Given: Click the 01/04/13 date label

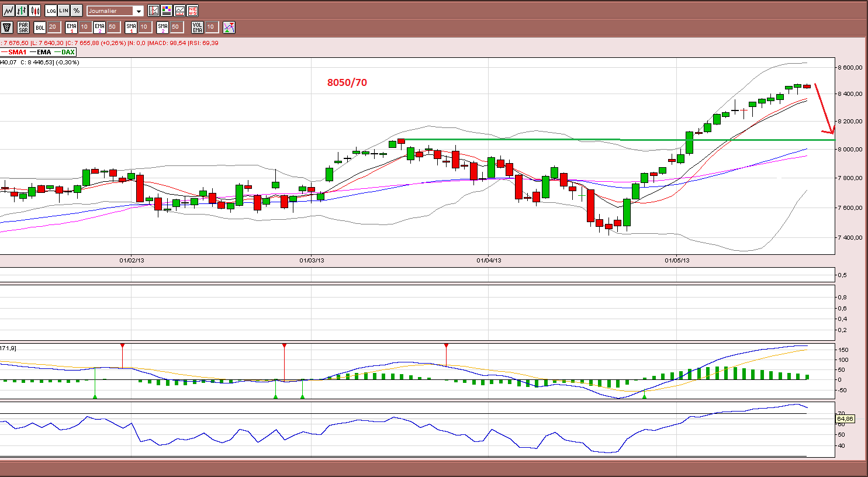Looking at the screenshot, I should point(489,261).
